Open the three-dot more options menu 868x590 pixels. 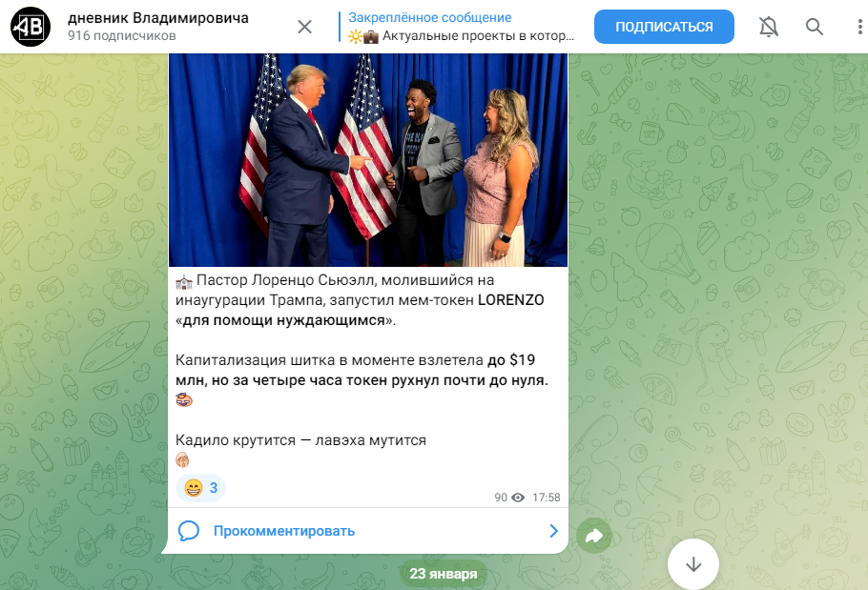pos(859,27)
